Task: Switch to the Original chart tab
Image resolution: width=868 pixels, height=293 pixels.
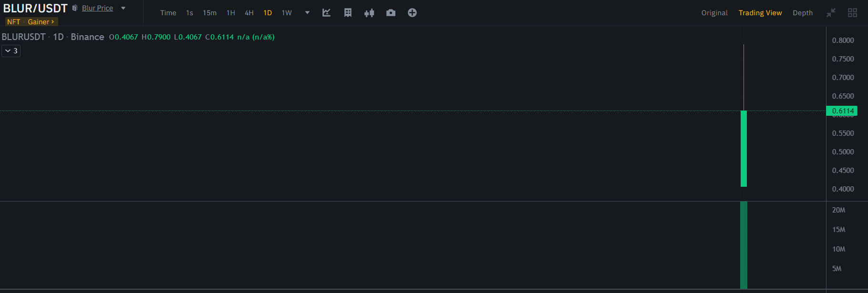Action: point(714,13)
